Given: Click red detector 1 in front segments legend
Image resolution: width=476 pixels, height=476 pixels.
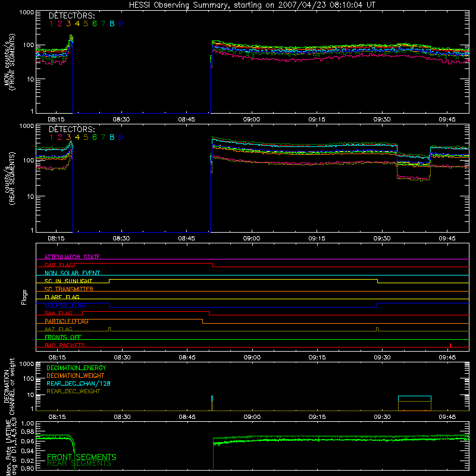Looking at the screenshot, I should pyautogui.click(x=51, y=24).
